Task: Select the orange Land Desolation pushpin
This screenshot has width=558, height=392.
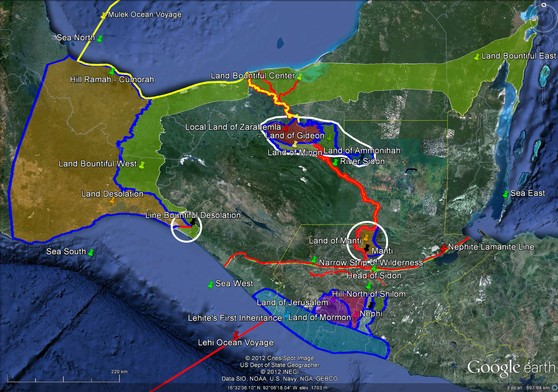Action: [x=112, y=201]
